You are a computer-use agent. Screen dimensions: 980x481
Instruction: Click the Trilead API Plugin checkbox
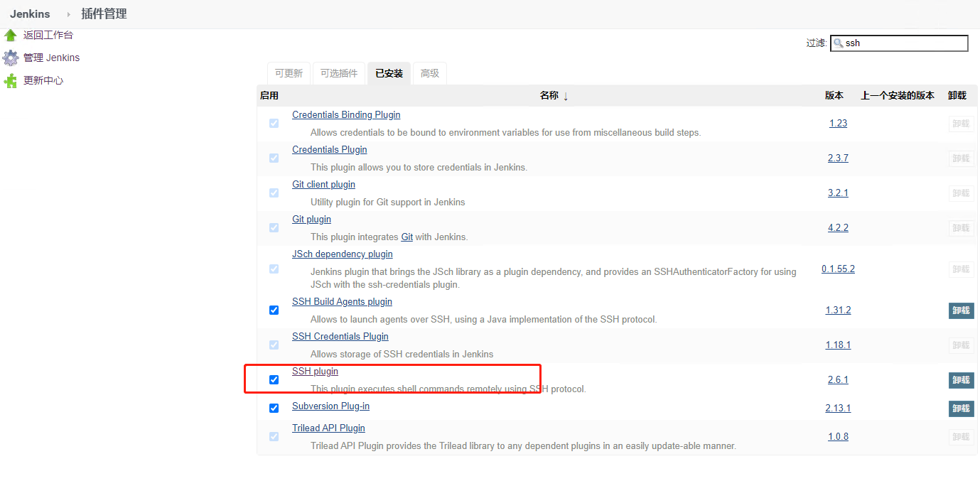[274, 436]
